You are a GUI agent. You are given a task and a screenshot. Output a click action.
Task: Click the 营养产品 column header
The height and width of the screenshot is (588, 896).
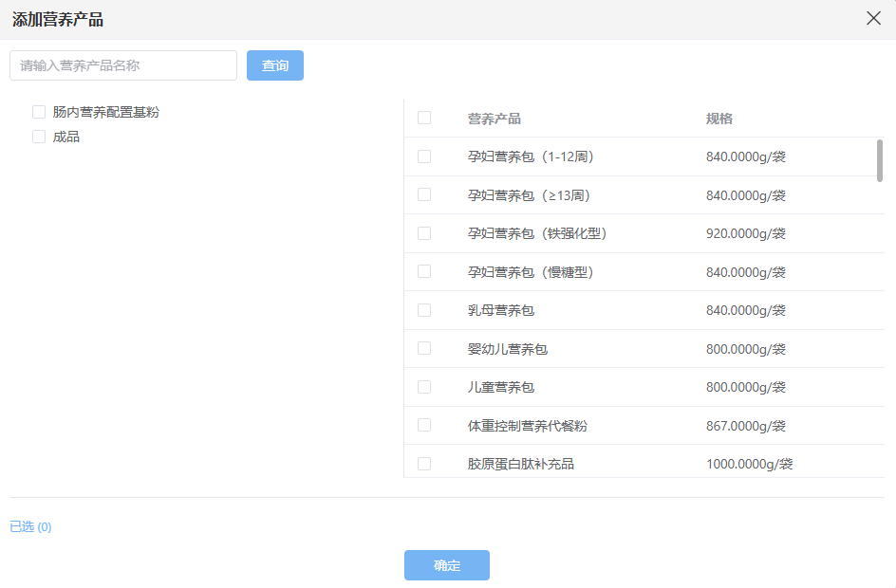coord(494,119)
